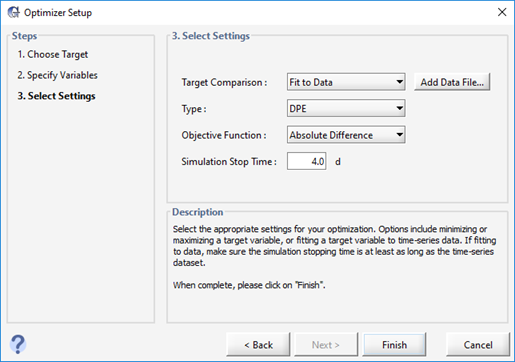This screenshot has width=515, height=362.
Task: Click the Optimizer Setup app icon
Action: (x=14, y=12)
